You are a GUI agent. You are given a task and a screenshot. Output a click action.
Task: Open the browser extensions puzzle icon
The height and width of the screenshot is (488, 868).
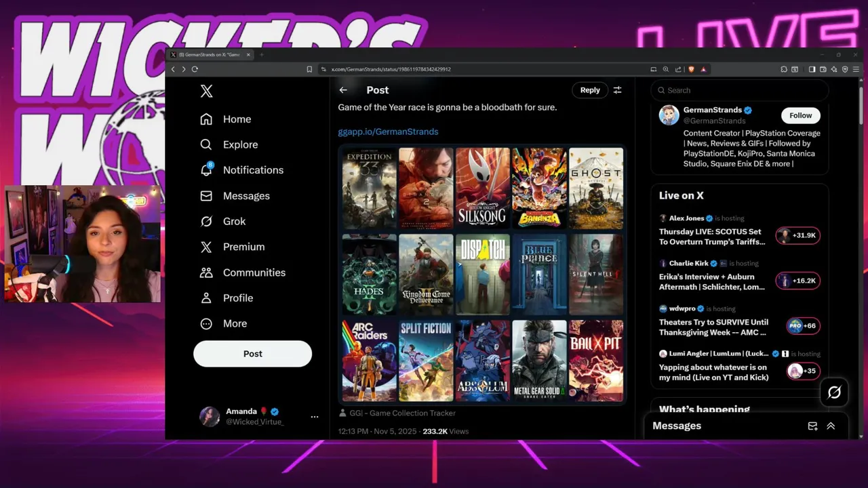click(x=783, y=69)
